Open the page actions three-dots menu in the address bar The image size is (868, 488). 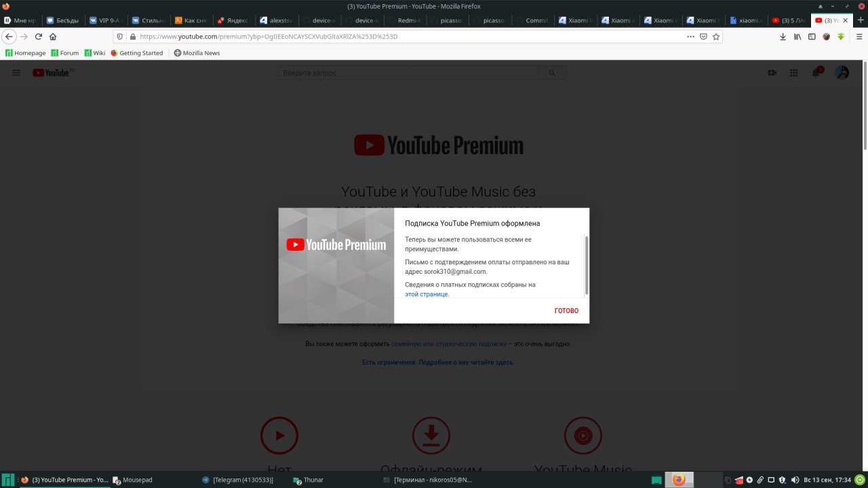click(690, 37)
